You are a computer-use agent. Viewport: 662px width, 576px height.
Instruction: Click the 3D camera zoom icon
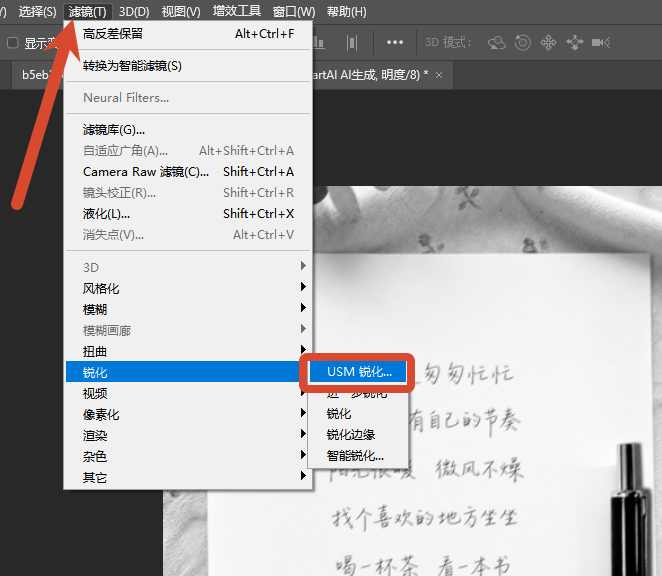tap(601, 43)
